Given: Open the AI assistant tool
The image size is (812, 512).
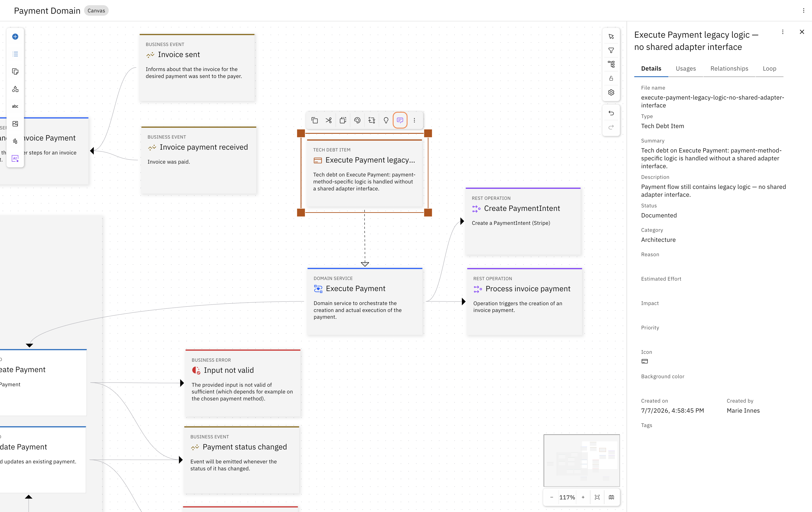Looking at the screenshot, I should click(15, 159).
